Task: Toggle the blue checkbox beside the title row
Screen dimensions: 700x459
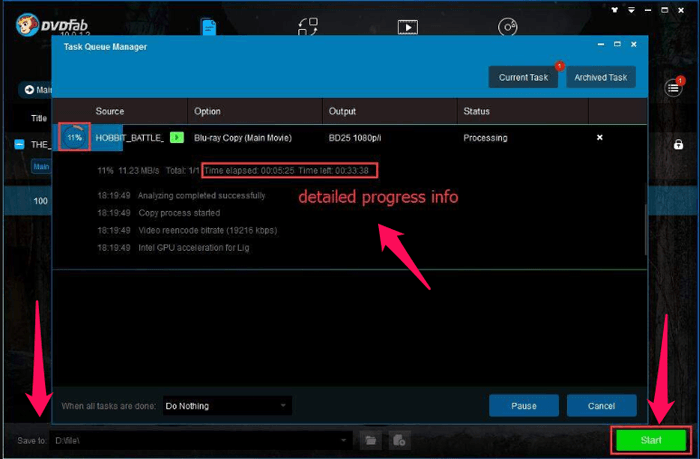Action: [x=19, y=144]
